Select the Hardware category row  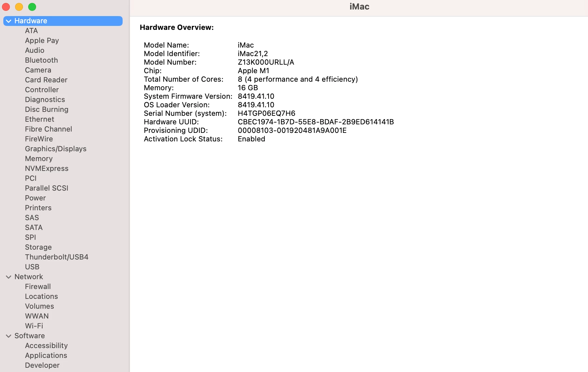63,21
